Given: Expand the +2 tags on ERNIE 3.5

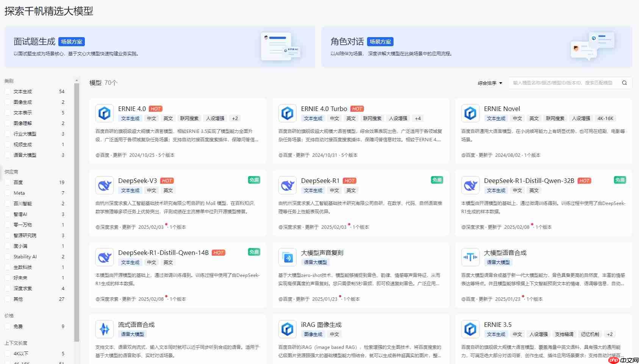Looking at the screenshot, I should (x=610, y=334).
